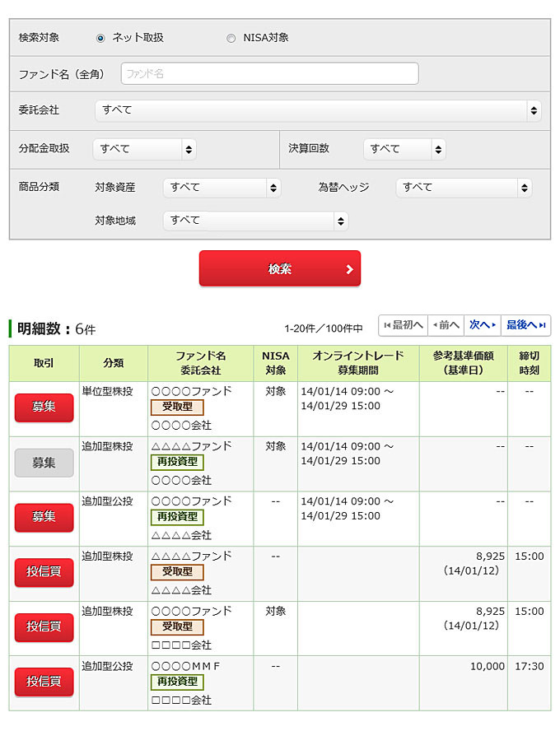The height and width of the screenshot is (731, 560).
Task: Click 投信買 button for □□□□会社 ○○○○ファンド row
Action: click(x=44, y=627)
